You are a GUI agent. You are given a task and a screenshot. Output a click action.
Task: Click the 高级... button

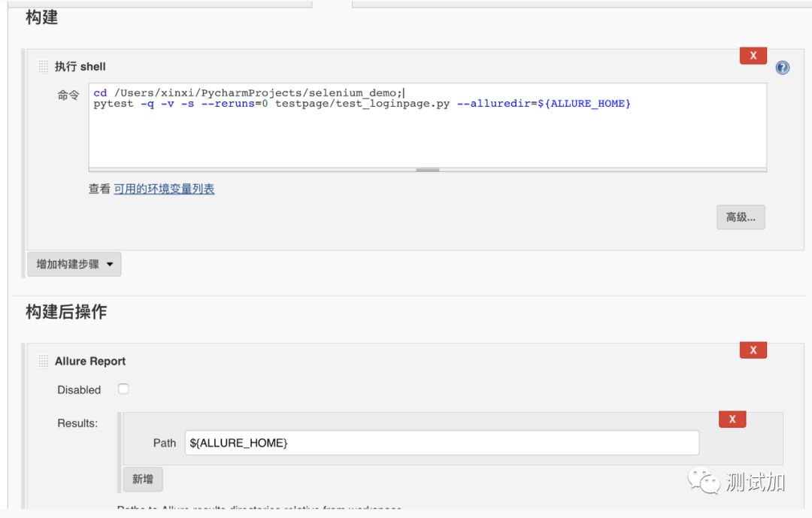point(741,217)
